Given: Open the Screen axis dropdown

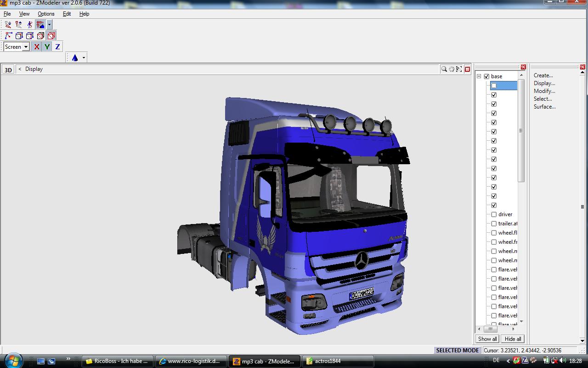Looking at the screenshot, I should click(x=26, y=46).
